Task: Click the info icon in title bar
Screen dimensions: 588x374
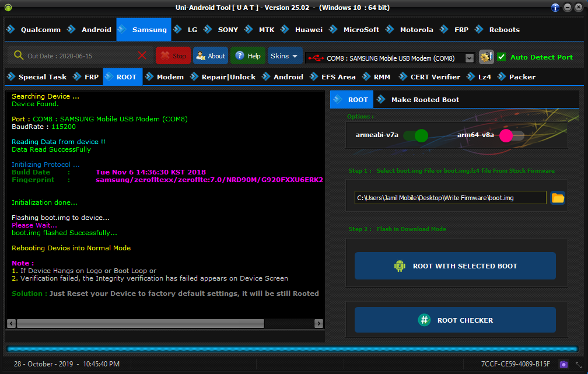Action: (x=555, y=8)
